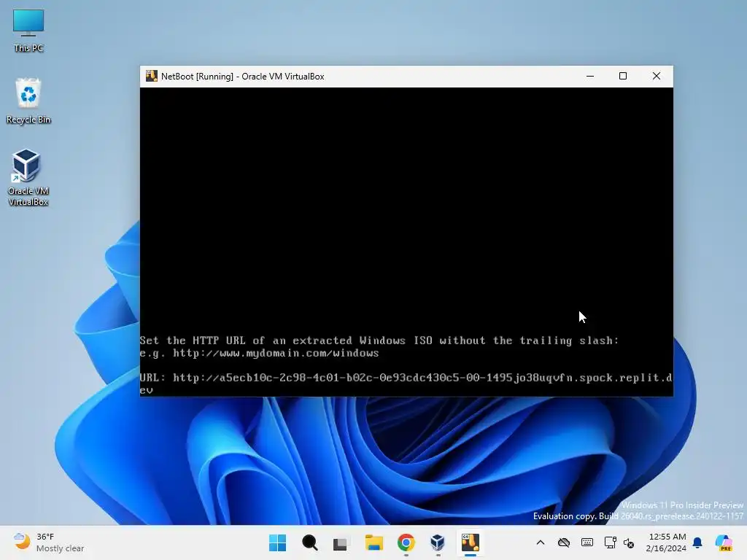Select the Recycle Bin desktop icon

pyautogui.click(x=28, y=101)
